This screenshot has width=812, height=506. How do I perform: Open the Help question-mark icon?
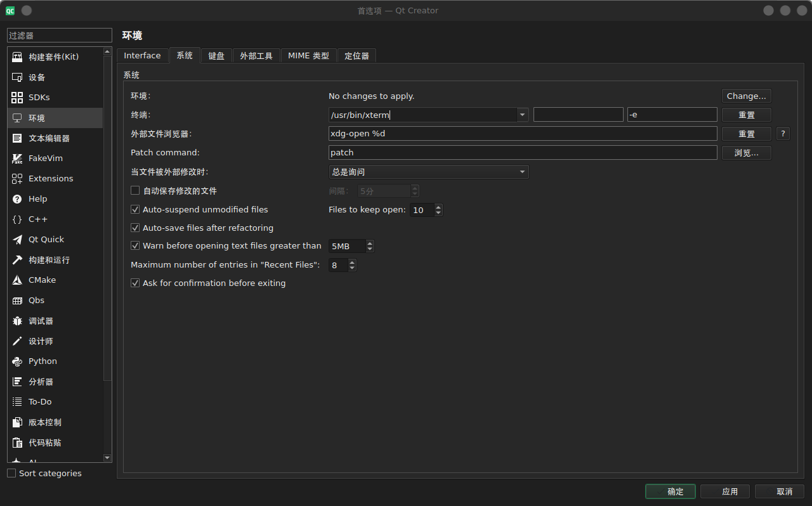pos(17,199)
